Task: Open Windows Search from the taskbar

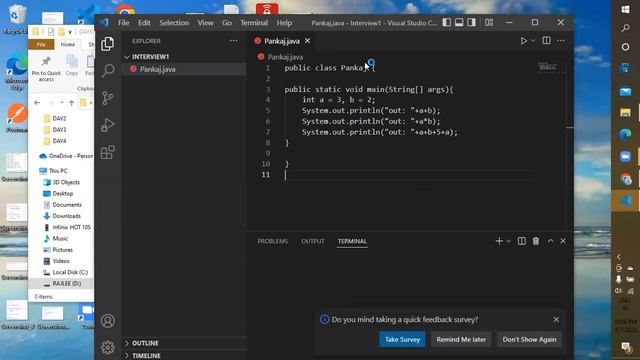Action: pos(625,28)
